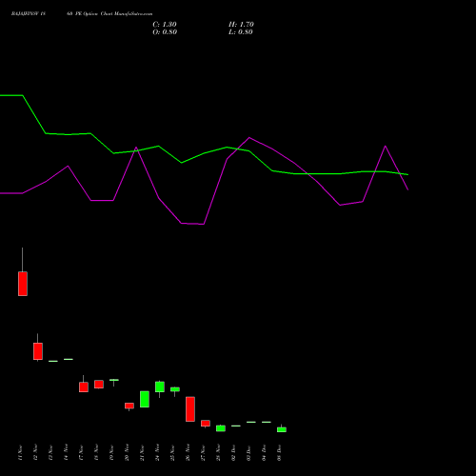
Task: Click the green candle for 24 Nov
Action: tap(160, 387)
